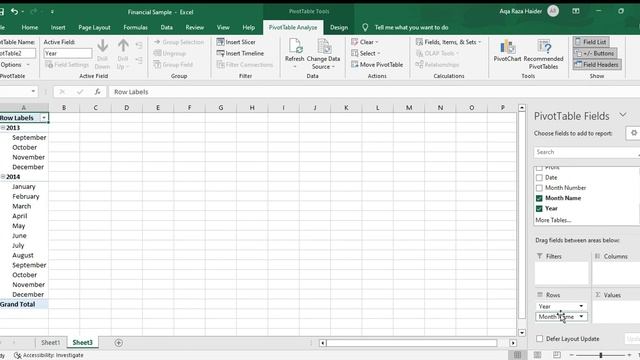
Task: Click Tell me what you want to do
Action: 411,27
